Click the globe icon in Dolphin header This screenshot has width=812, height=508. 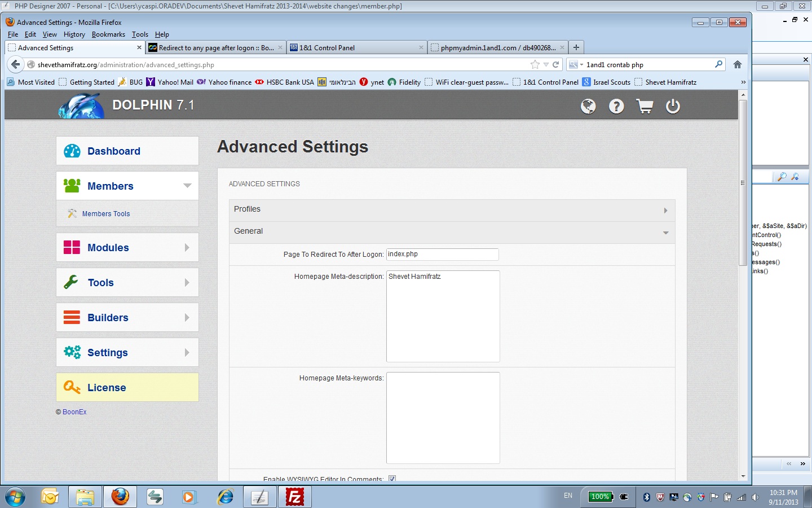588,106
